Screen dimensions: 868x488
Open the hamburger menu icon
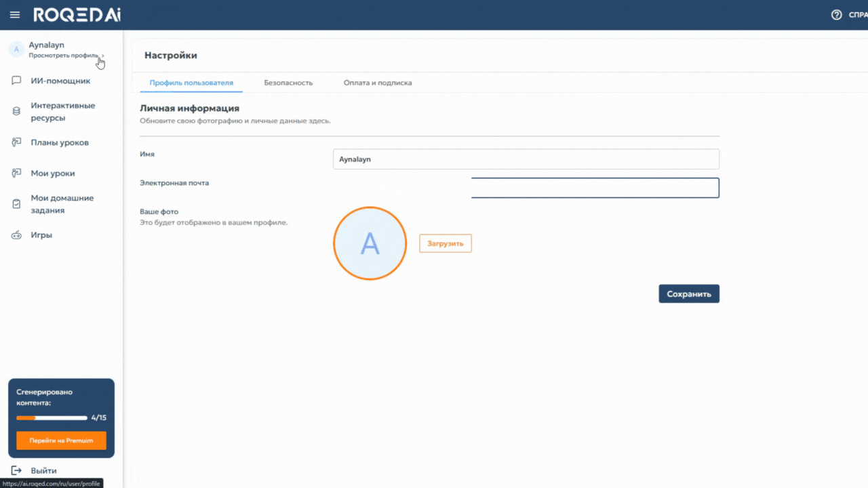click(15, 15)
